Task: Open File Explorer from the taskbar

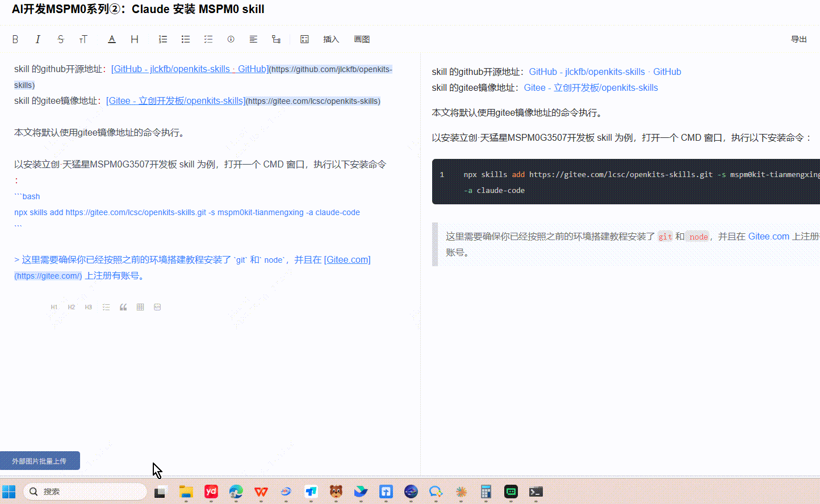Action: click(186, 492)
